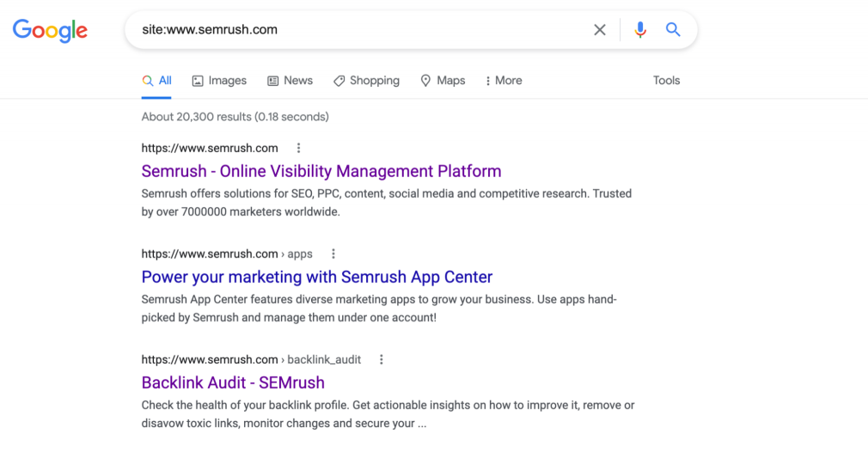868x452 pixels.
Task: Start voice search with microphone icon
Action: [x=640, y=30]
